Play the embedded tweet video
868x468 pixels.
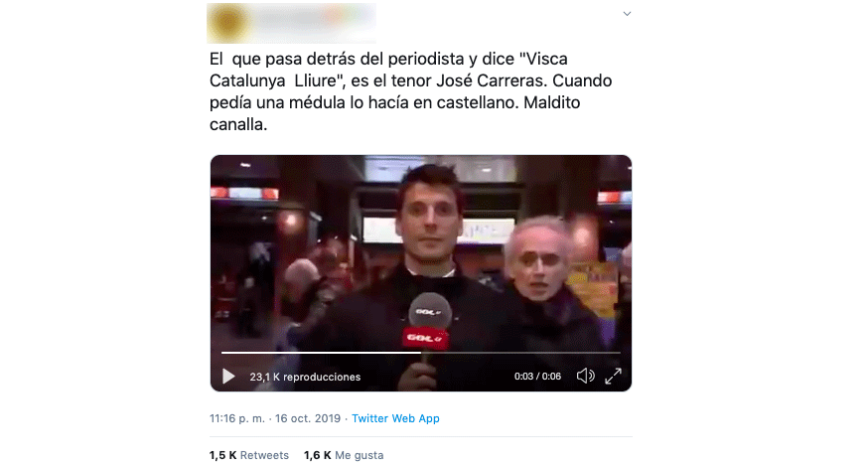[228, 377]
